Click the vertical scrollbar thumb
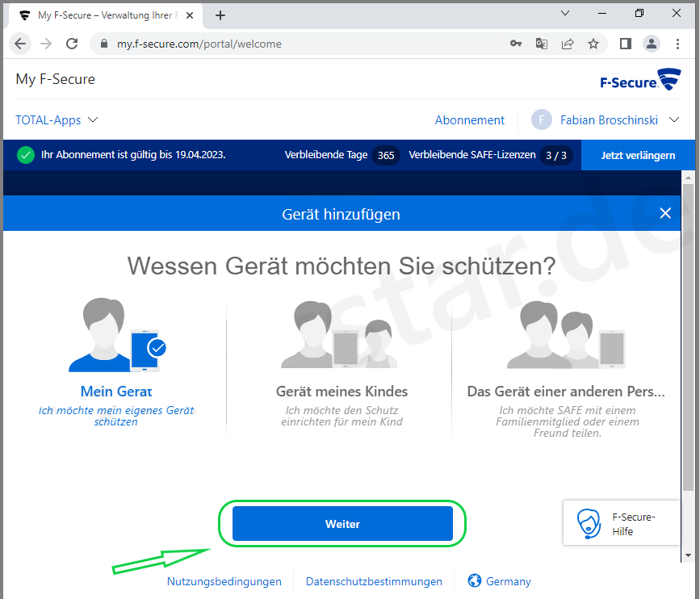Viewport: 700px width, 599px height. pyautogui.click(x=688, y=337)
